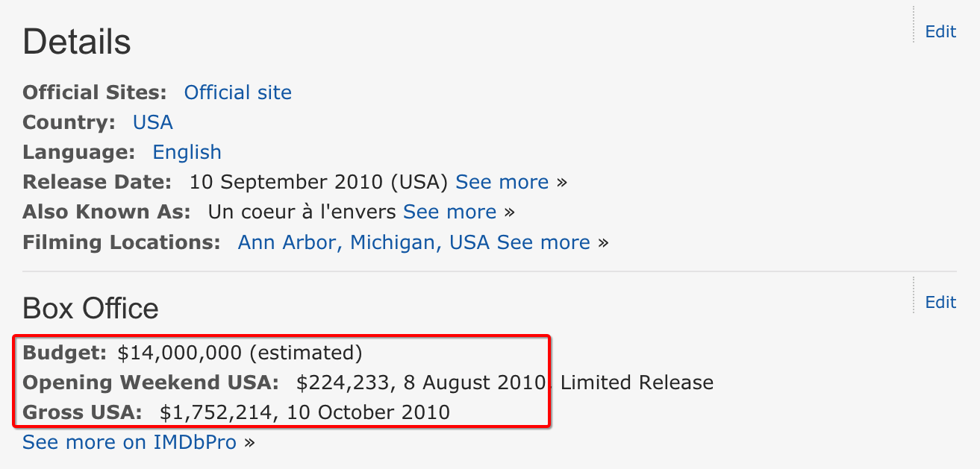Open See more after Release Date
The height and width of the screenshot is (469, 980).
[x=502, y=182]
